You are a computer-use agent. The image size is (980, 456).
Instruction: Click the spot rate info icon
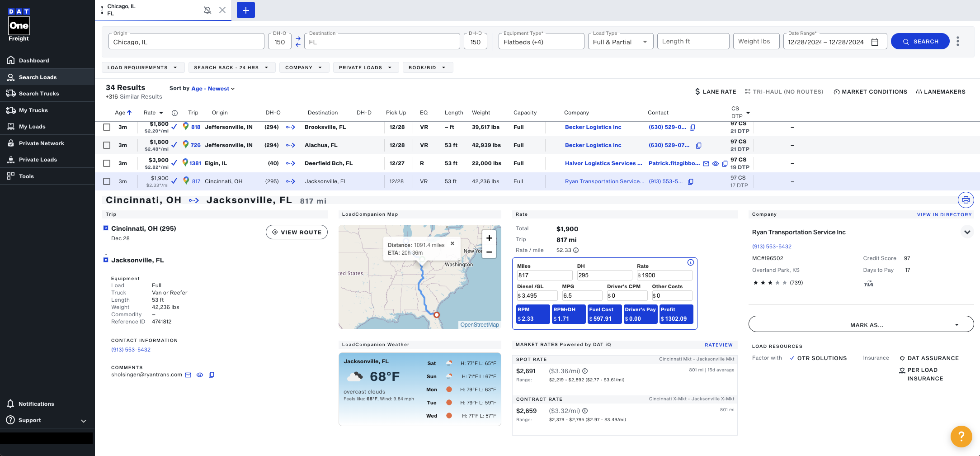pos(585,371)
